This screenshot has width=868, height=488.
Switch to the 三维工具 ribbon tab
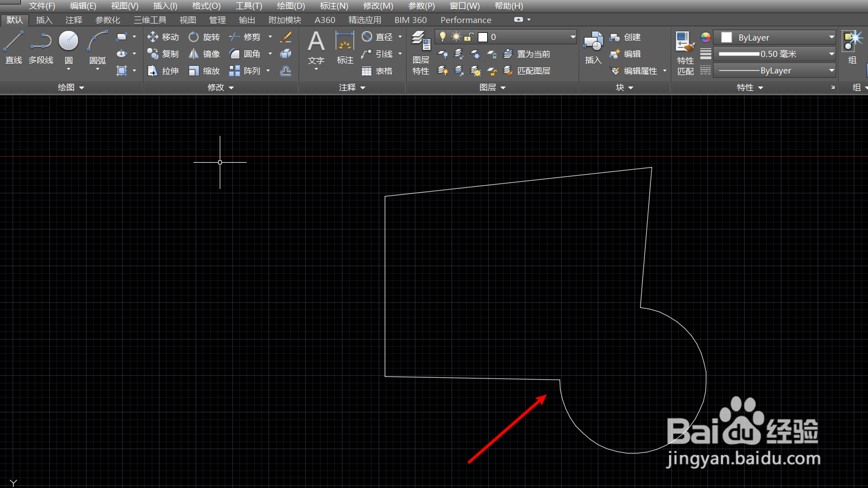[x=150, y=20]
